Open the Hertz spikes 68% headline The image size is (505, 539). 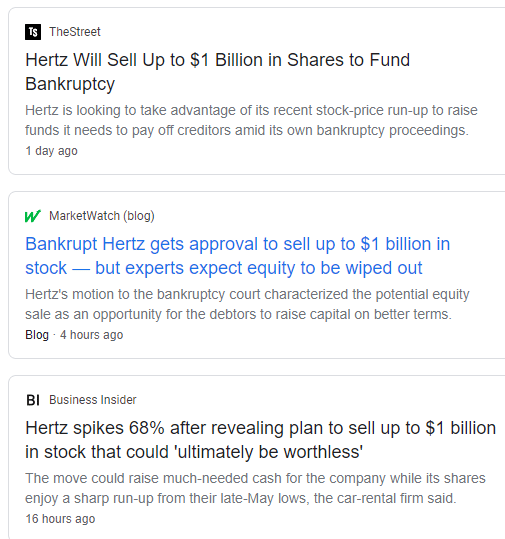pos(261,440)
